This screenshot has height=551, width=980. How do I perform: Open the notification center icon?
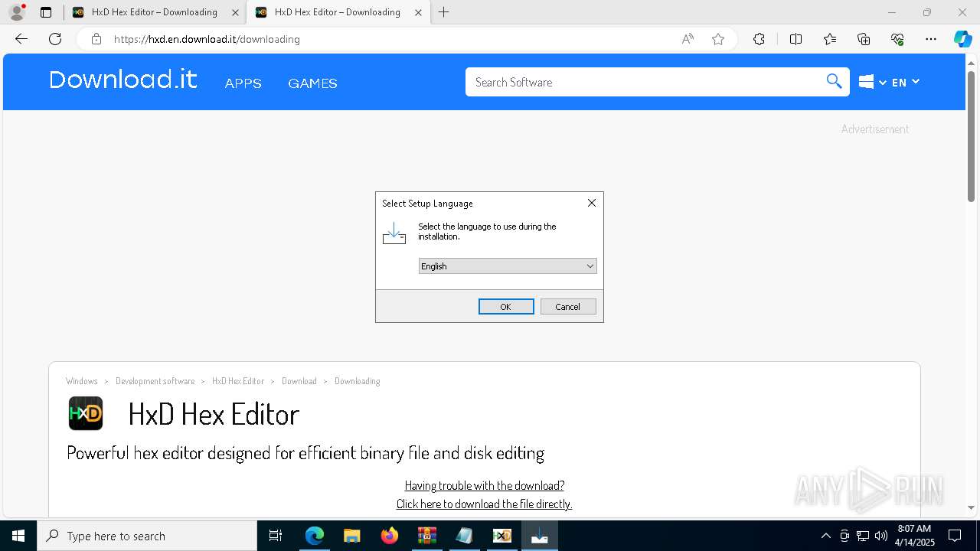(955, 536)
